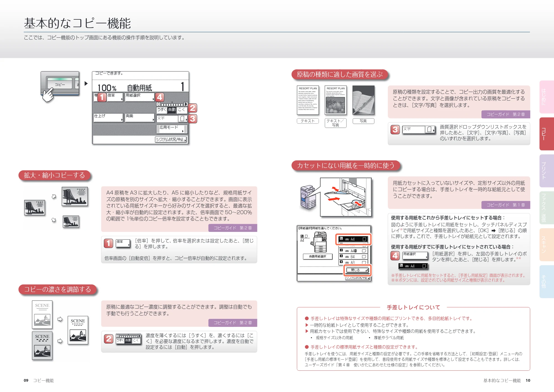Switch to the はじめに side tab

(x=546, y=97)
